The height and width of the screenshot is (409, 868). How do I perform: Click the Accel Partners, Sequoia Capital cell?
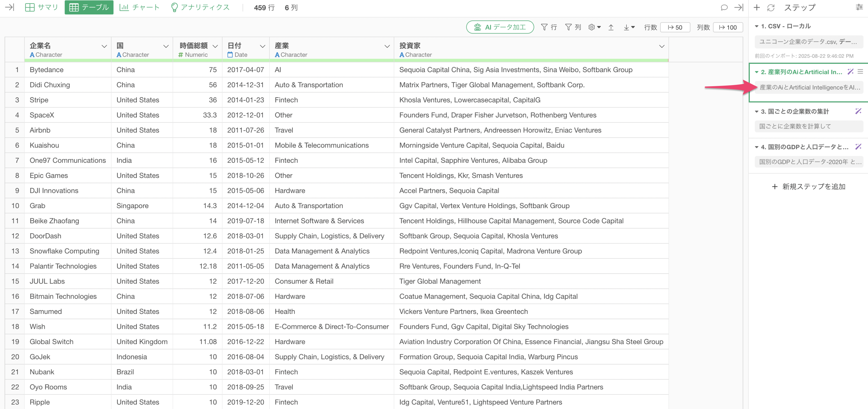[531, 190]
